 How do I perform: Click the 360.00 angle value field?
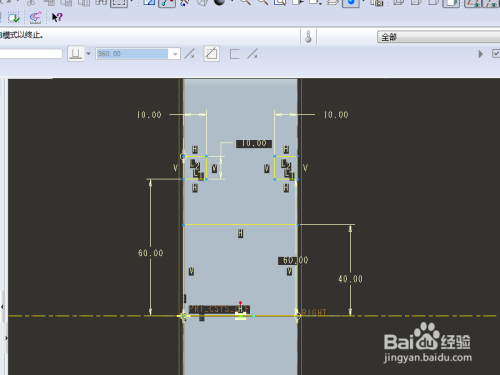[x=132, y=54]
